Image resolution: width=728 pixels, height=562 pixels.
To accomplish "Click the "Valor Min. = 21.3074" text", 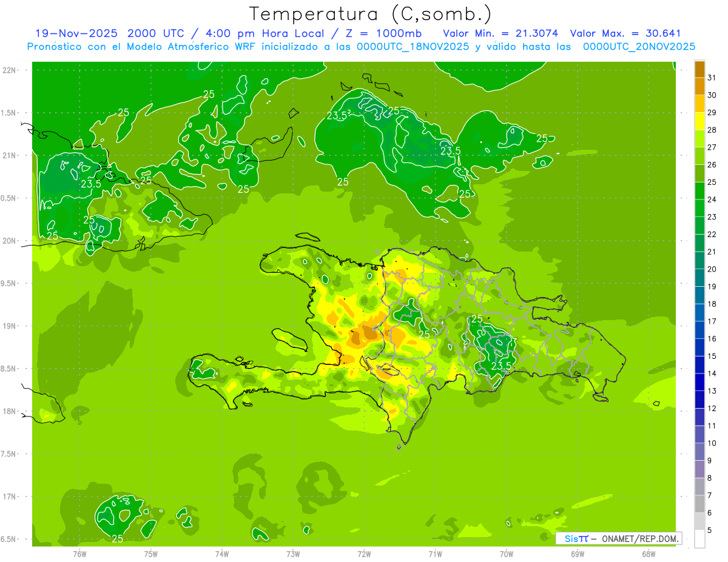I will click(500, 33).
